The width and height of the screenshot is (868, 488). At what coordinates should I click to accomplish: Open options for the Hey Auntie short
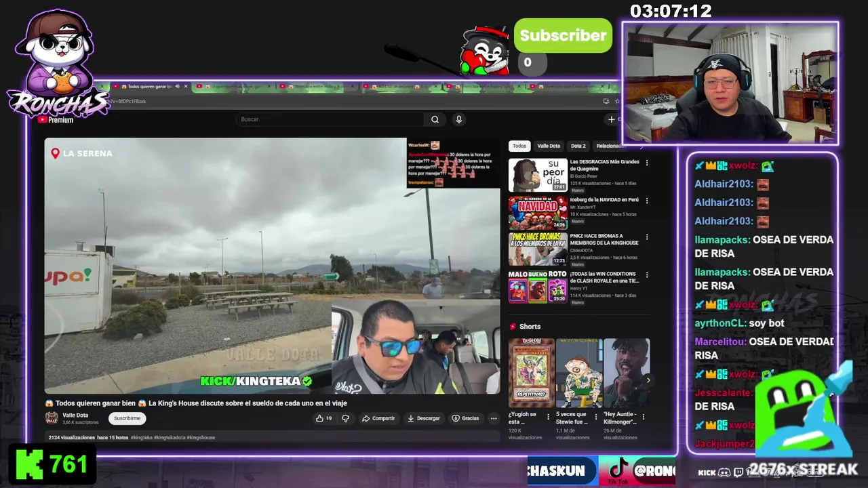(x=644, y=418)
